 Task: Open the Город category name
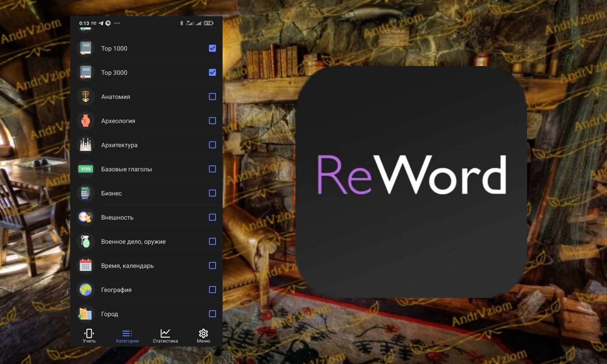[x=110, y=314]
